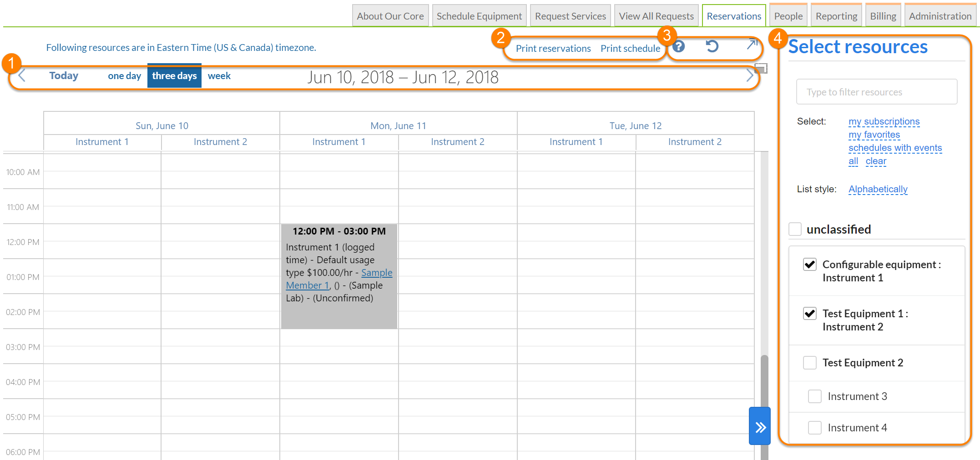Open the Schedule Equipment tab
Image resolution: width=980 pixels, height=460 pixels.
[x=479, y=16]
